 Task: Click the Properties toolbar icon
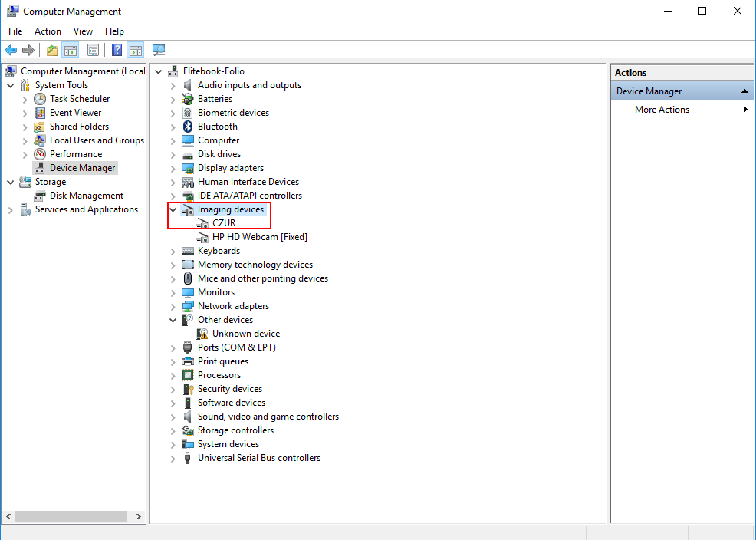click(x=93, y=50)
